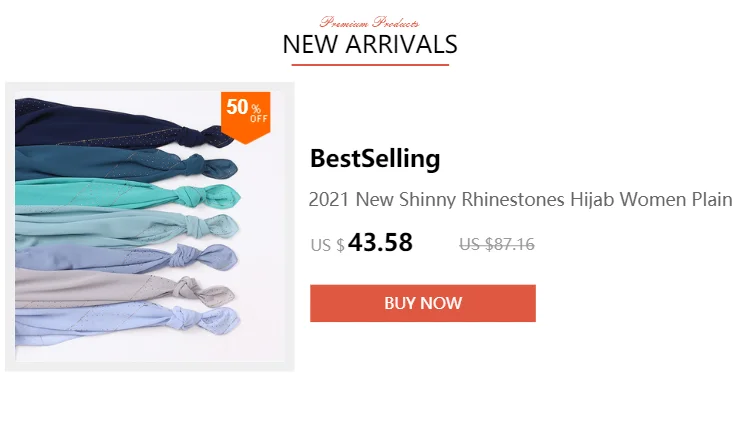Click the Premium Products script text
This screenshot has height=424, width=738.
click(x=369, y=22)
